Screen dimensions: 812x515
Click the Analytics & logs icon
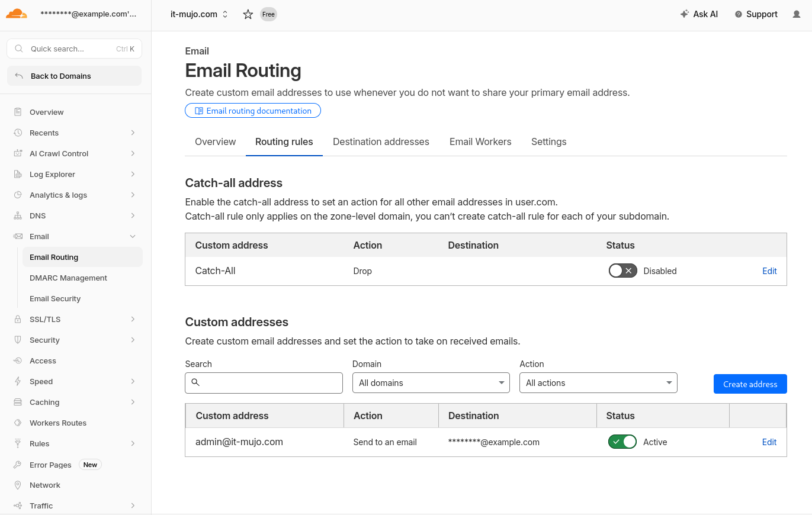18,195
